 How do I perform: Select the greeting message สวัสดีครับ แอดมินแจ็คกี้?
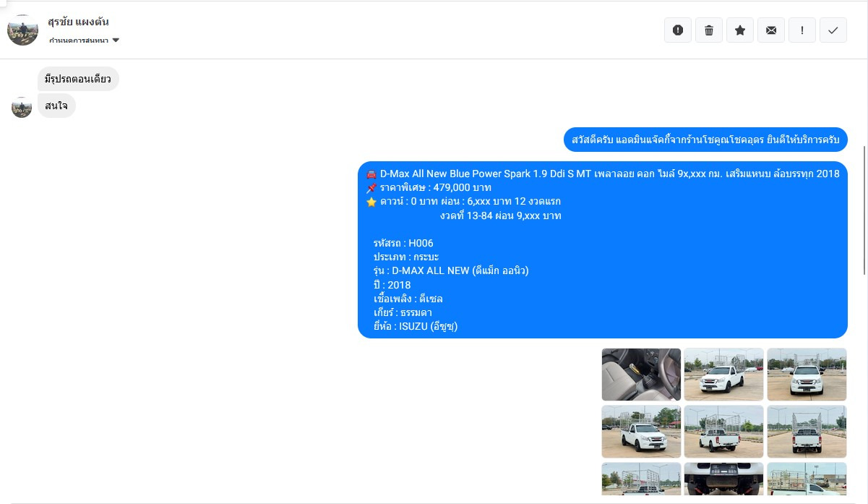(x=705, y=140)
